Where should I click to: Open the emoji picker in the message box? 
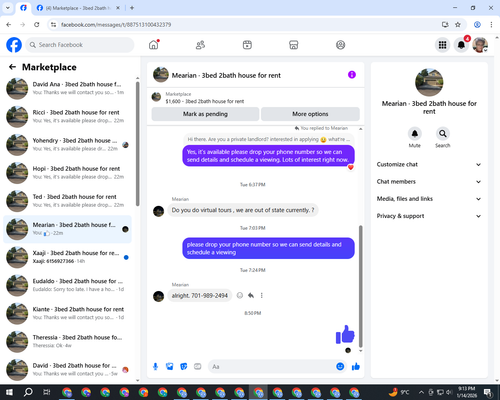340,367
